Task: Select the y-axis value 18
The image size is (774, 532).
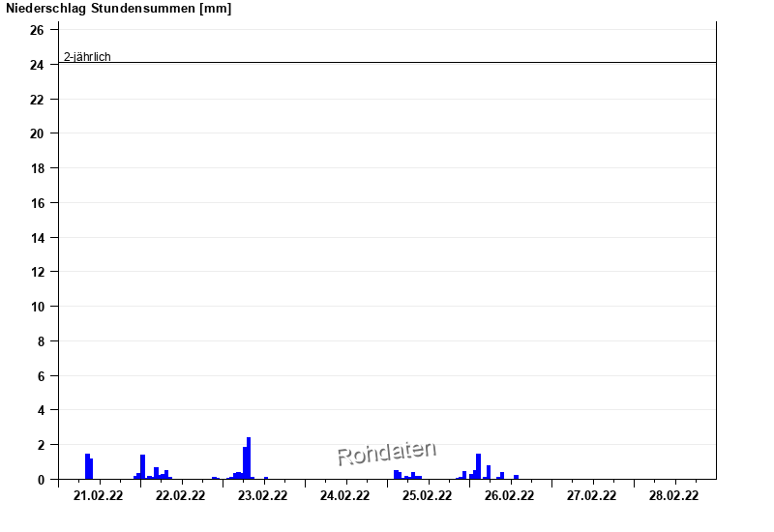Action: pyautogui.click(x=37, y=168)
